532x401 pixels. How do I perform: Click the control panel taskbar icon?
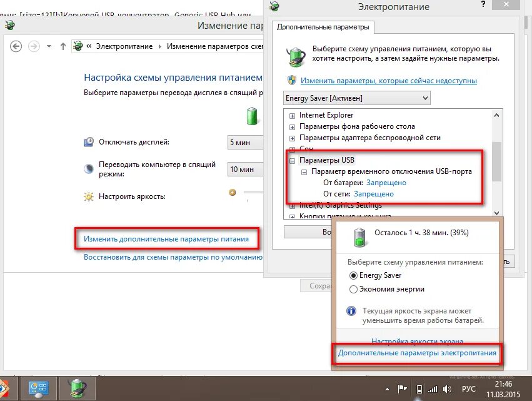[38, 389]
